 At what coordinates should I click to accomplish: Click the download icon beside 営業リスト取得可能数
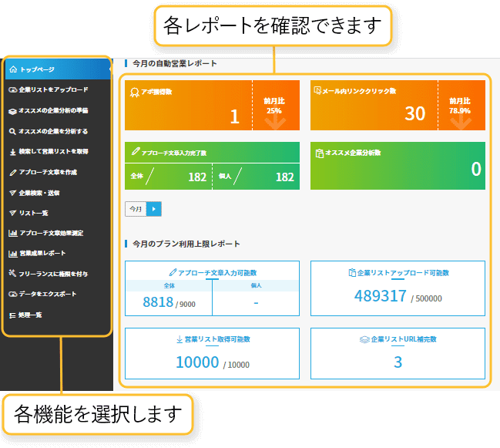[x=180, y=339]
